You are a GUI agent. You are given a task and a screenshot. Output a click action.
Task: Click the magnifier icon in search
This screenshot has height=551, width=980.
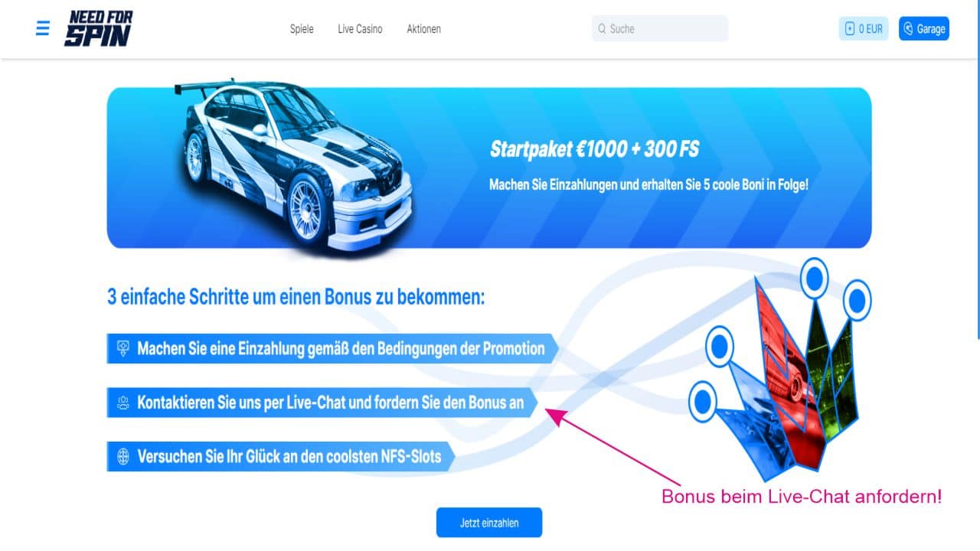coord(601,29)
